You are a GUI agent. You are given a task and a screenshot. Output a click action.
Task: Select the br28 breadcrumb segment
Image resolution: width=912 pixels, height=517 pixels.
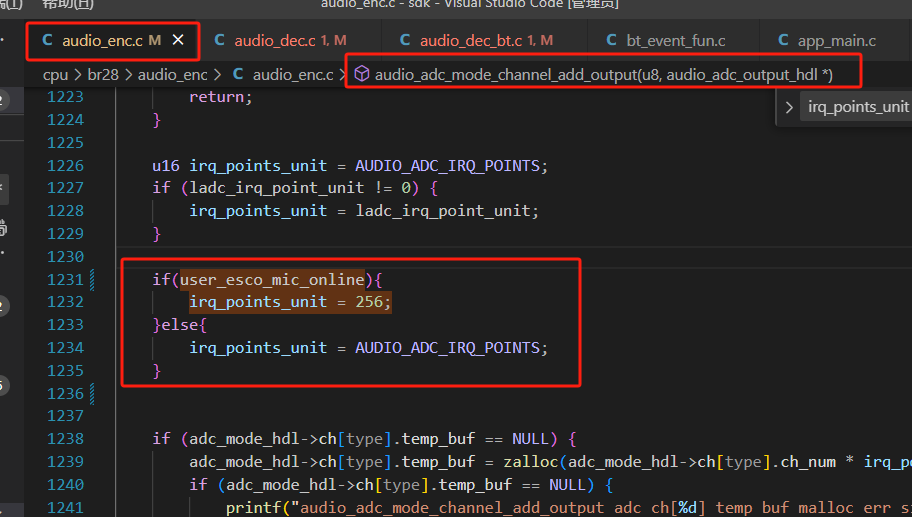click(x=103, y=75)
